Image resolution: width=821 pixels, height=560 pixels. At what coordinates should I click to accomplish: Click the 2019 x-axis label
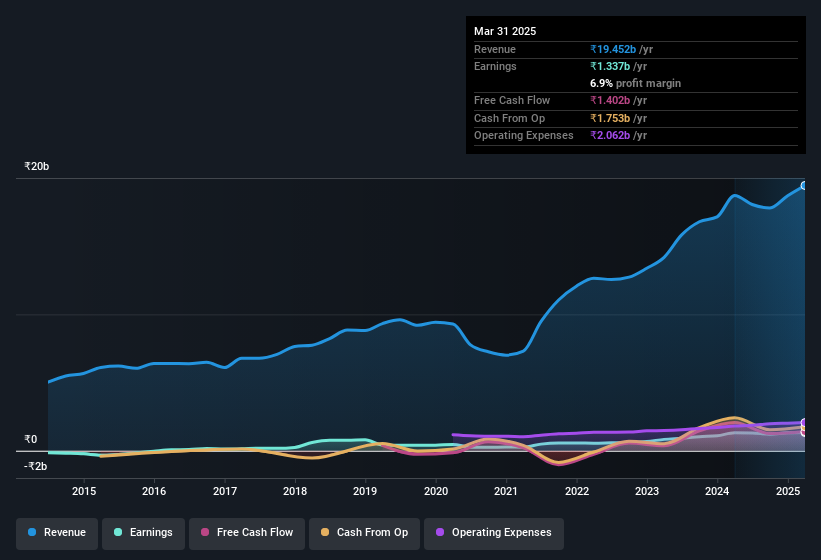(x=365, y=491)
